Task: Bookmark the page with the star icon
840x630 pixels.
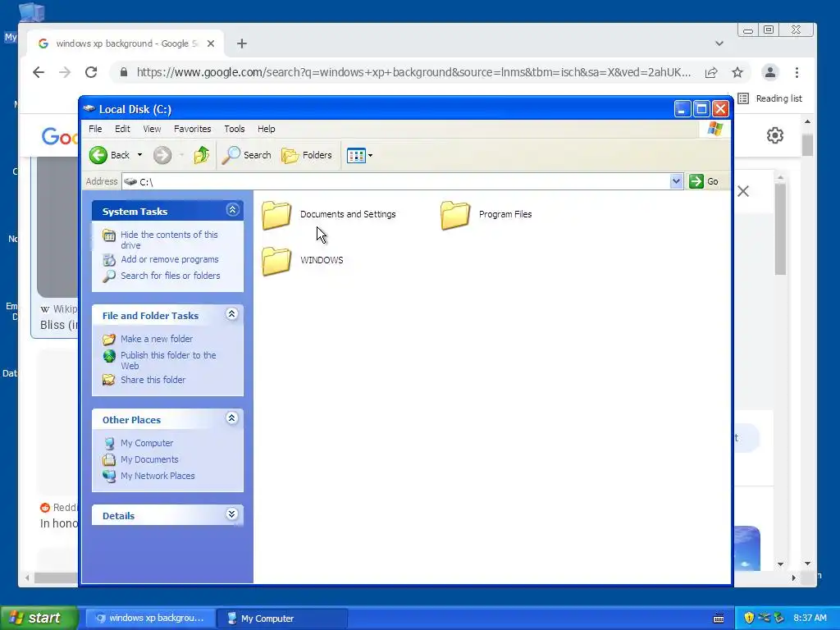Action: point(737,72)
